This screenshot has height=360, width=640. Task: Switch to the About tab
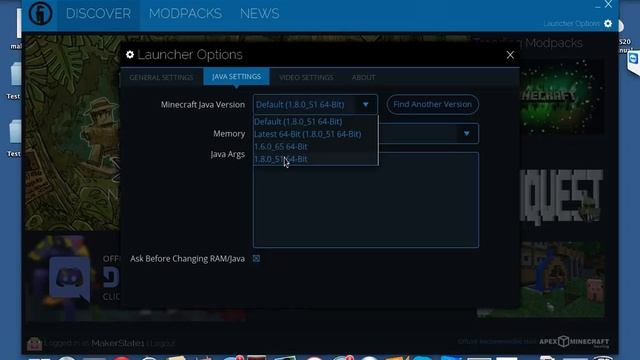[363, 77]
